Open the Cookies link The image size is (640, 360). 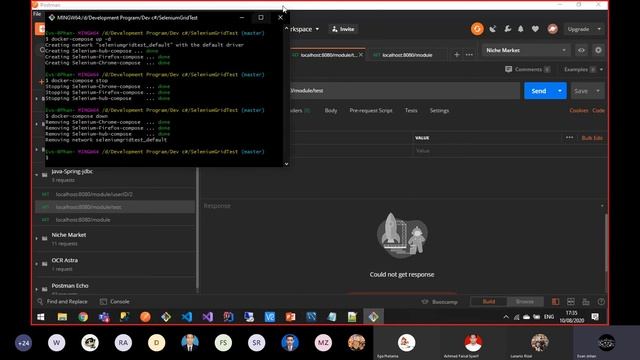[x=579, y=110]
